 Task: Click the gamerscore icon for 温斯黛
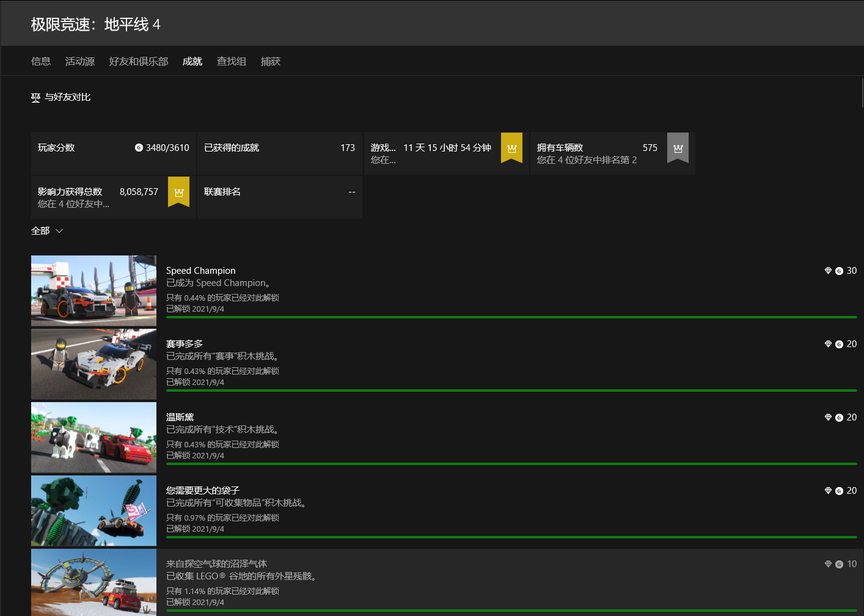click(839, 417)
